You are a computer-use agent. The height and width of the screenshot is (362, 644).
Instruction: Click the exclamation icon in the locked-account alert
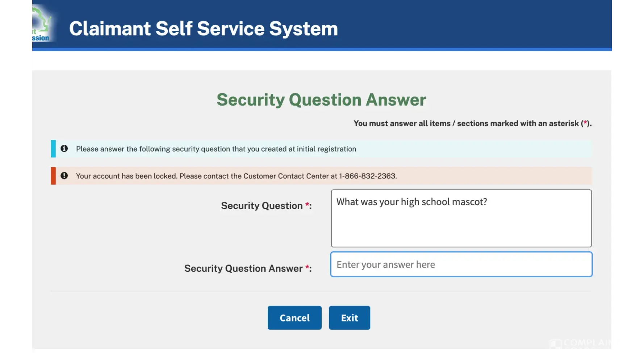[64, 176]
